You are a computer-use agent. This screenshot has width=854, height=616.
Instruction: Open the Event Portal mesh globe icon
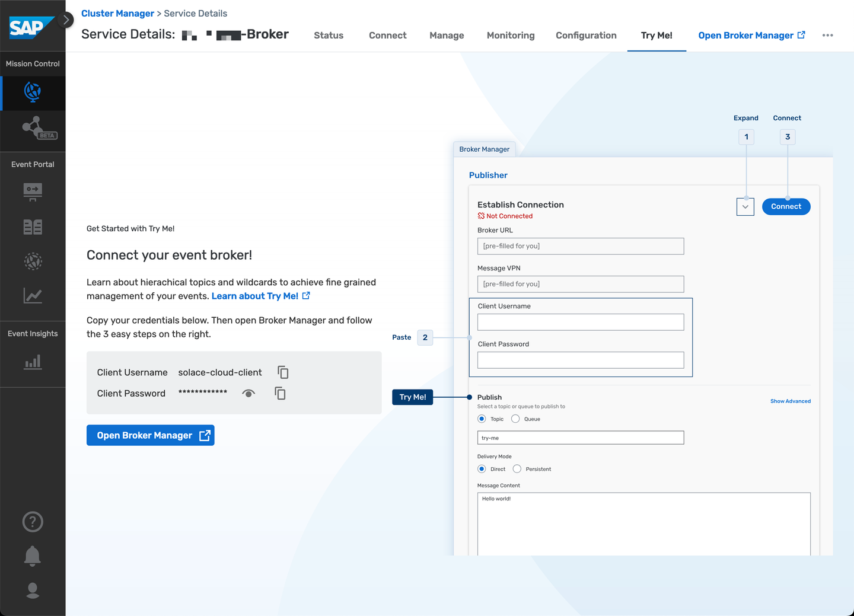[33, 261]
